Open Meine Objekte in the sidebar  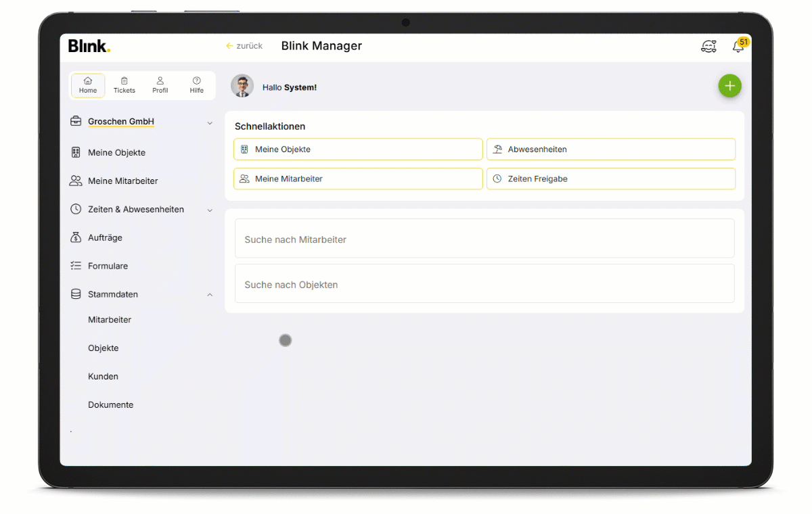point(116,153)
